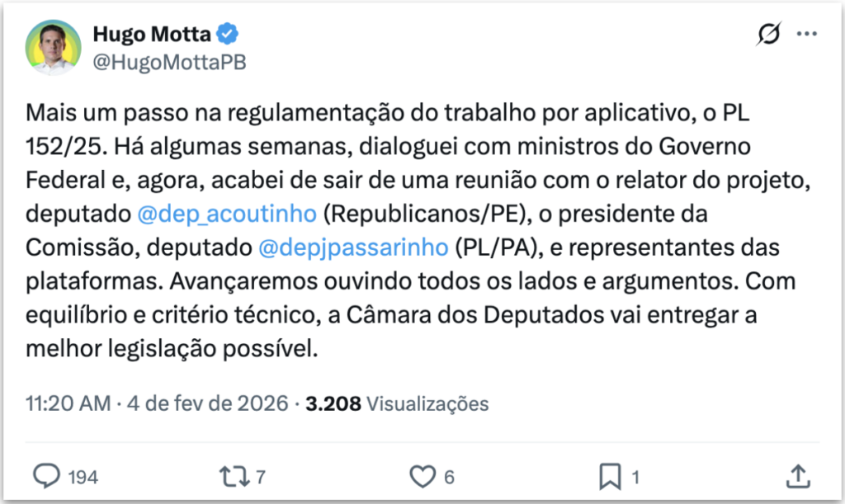Bookmark this post with the bookmark icon
The width and height of the screenshot is (845, 504).
point(610,475)
